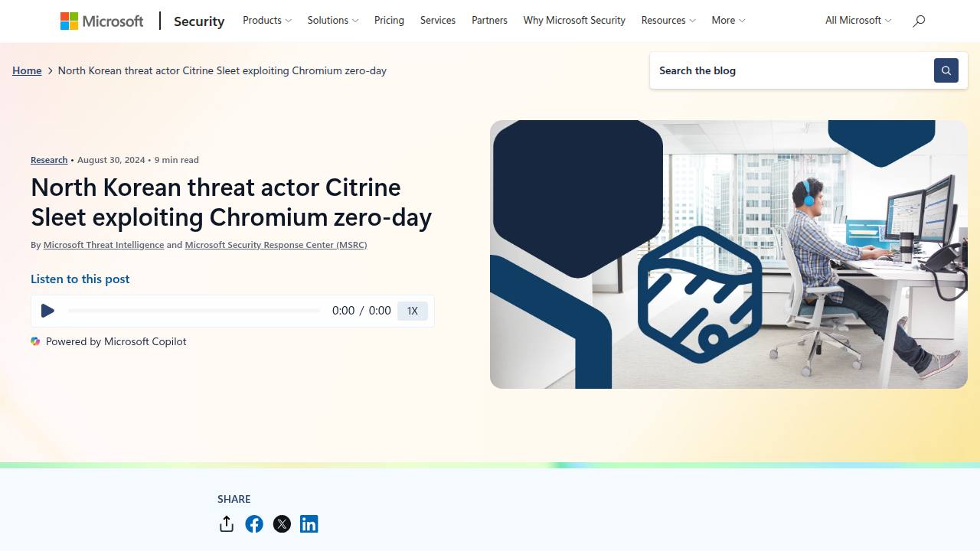Image resolution: width=980 pixels, height=551 pixels.
Task: Open the Microsoft Security Response Center (MSRC) link
Action: [x=276, y=245]
